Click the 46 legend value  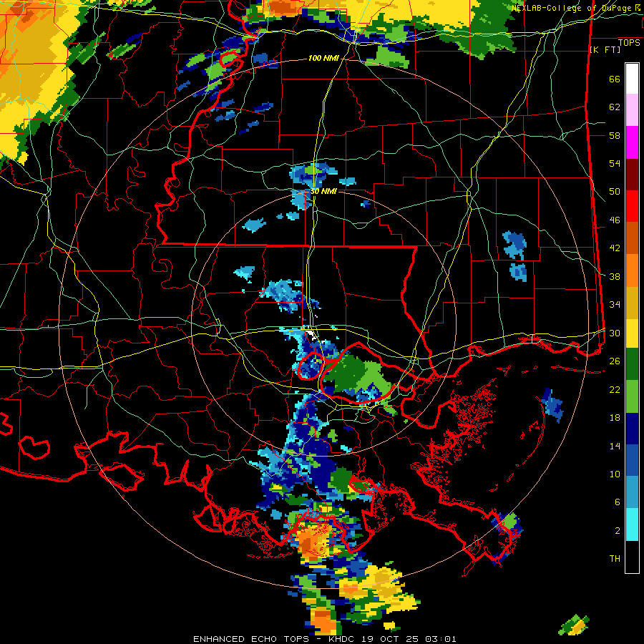point(615,220)
